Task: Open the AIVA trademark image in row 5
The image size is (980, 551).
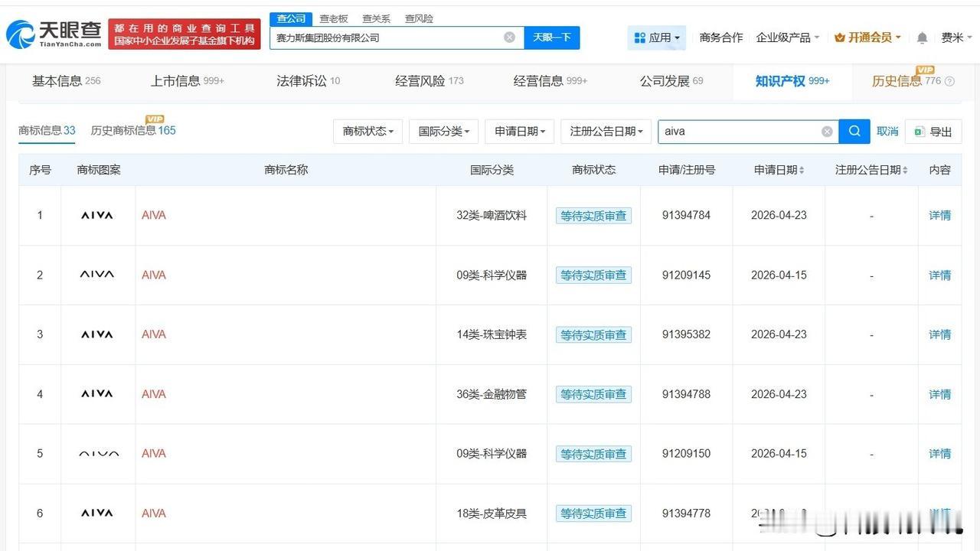Action: click(x=99, y=454)
